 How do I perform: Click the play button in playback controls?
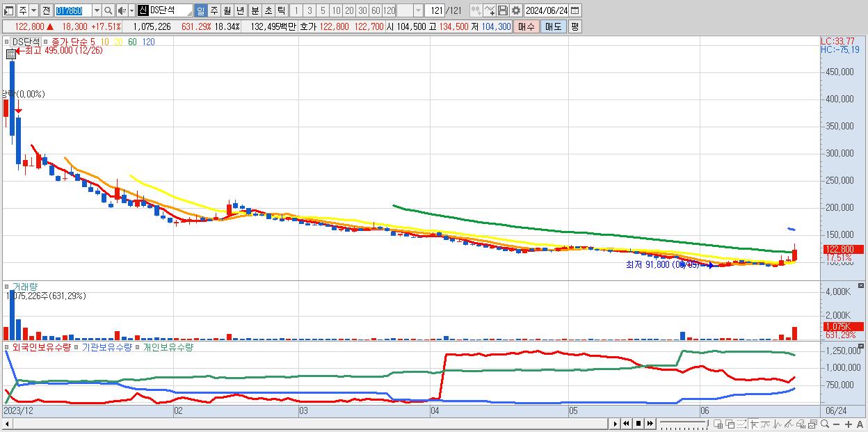[x=615, y=424]
